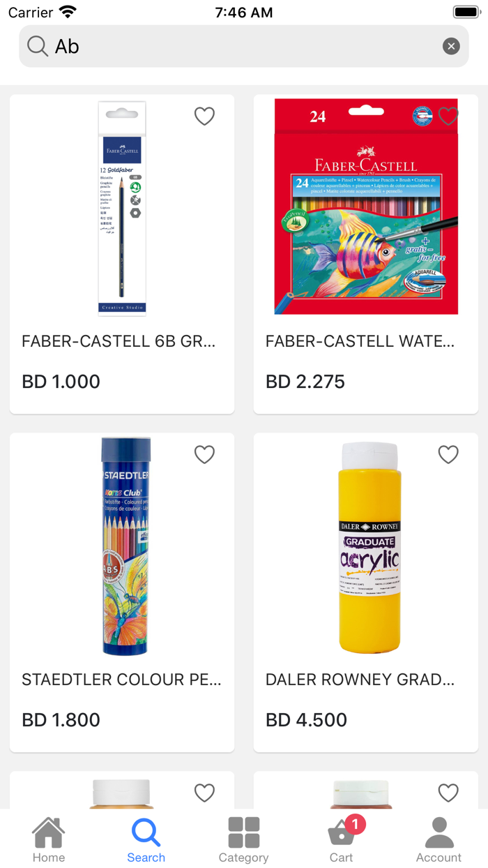
Task: Tap the BD 2.275 price label
Action: (x=305, y=382)
